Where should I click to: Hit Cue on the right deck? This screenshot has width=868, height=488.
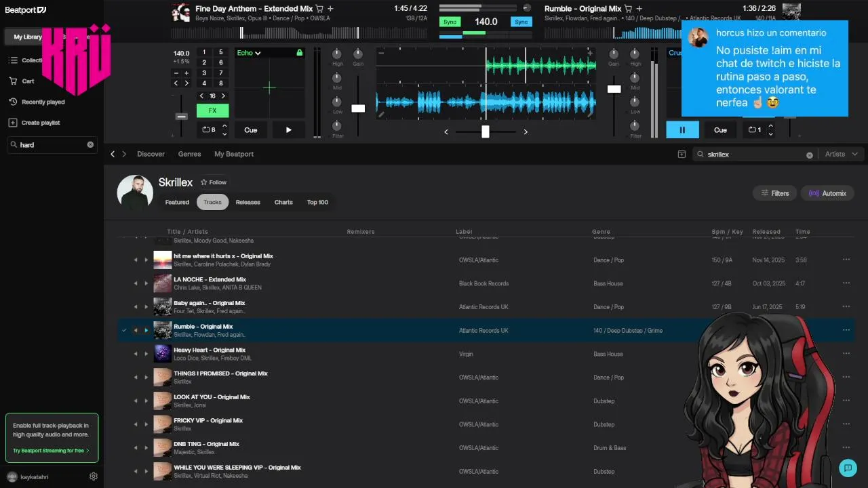(720, 130)
